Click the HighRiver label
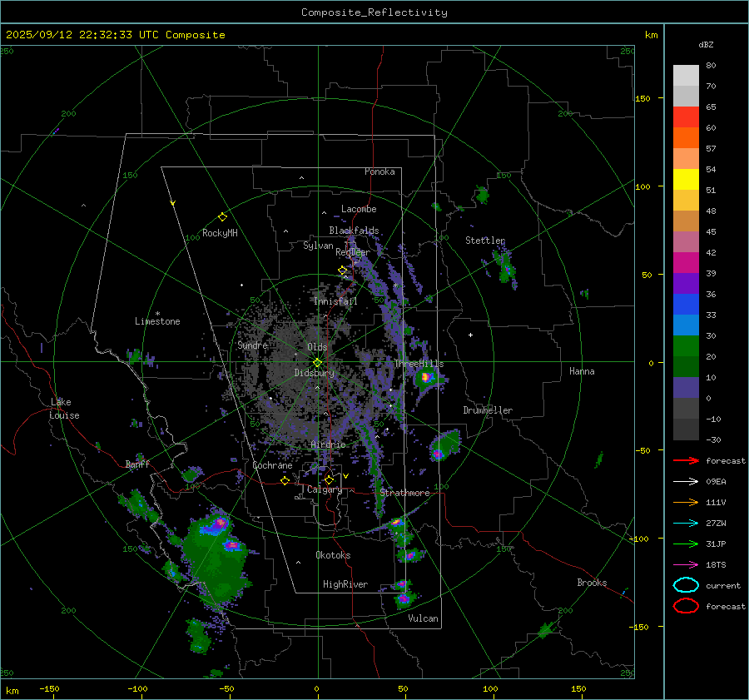The image size is (749, 700). click(345, 584)
